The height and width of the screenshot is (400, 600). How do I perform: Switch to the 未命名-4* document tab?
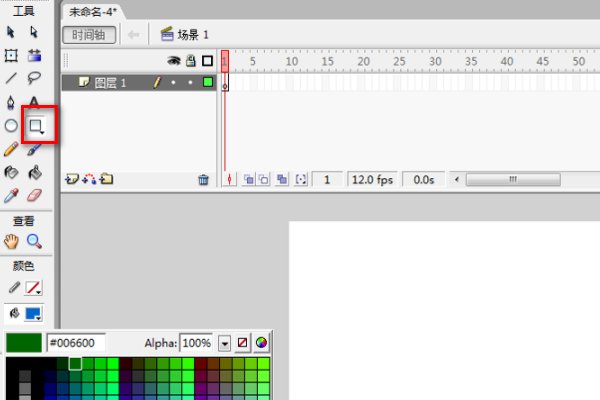pyautogui.click(x=94, y=11)
